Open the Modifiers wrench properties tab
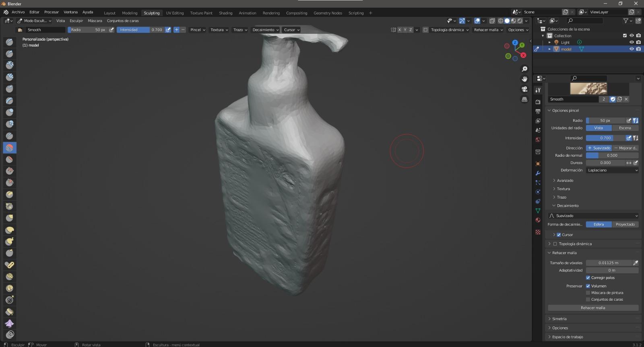The image size is (644, 347). (538, 173)
